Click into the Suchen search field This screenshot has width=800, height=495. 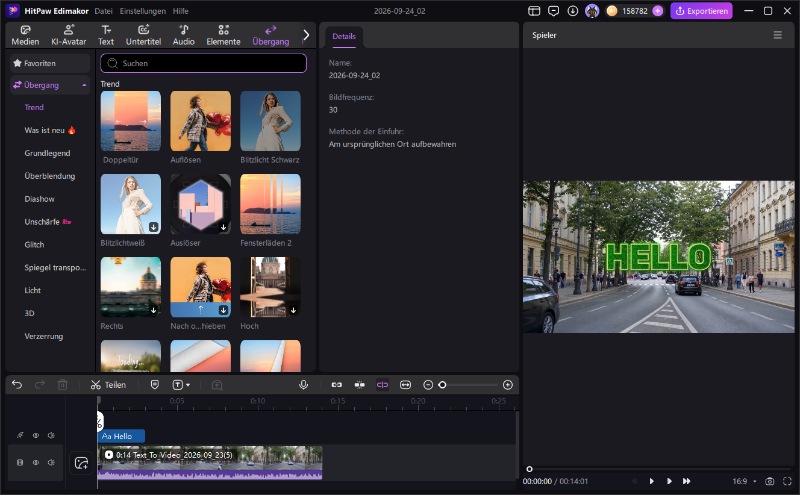click(x=204, y=63)
